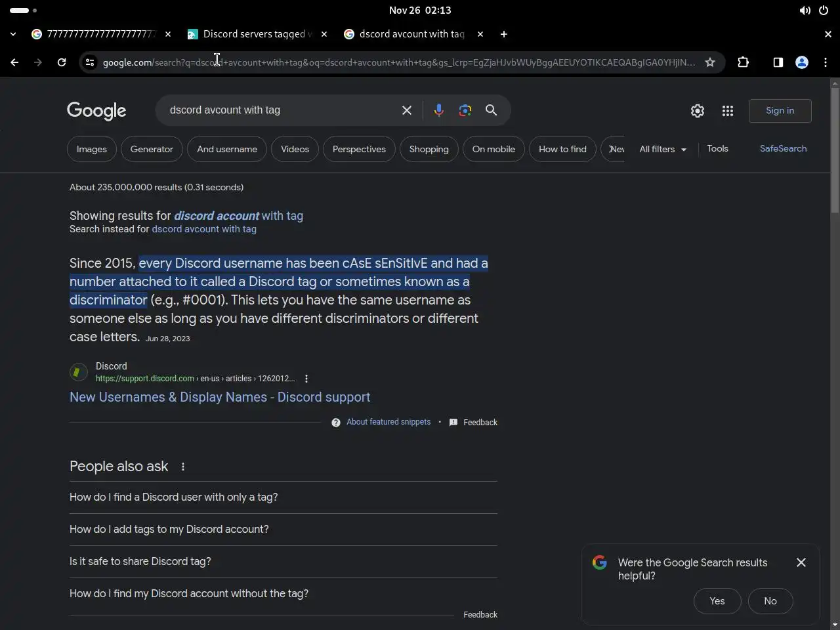Close the 7777777 tab
The width and height of the screenshot is (840, 630).
point(168,34)
